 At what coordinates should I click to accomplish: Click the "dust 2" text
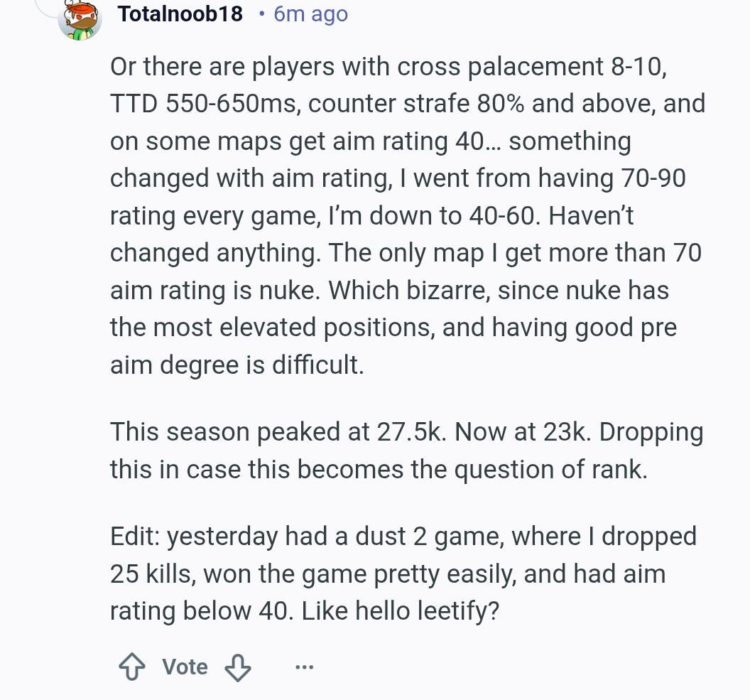coord(391,536)
